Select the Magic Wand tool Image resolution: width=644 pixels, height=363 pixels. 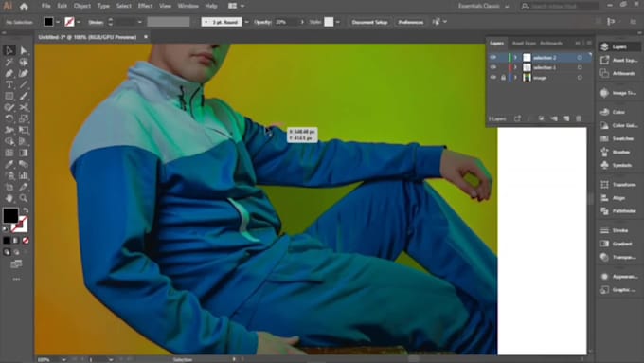(x=9, y=62)
